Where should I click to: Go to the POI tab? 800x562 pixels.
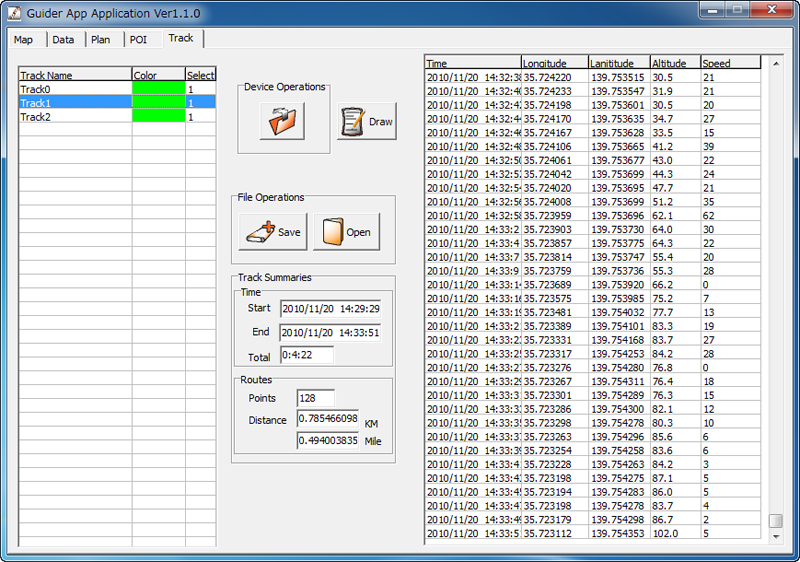[138, 40]
